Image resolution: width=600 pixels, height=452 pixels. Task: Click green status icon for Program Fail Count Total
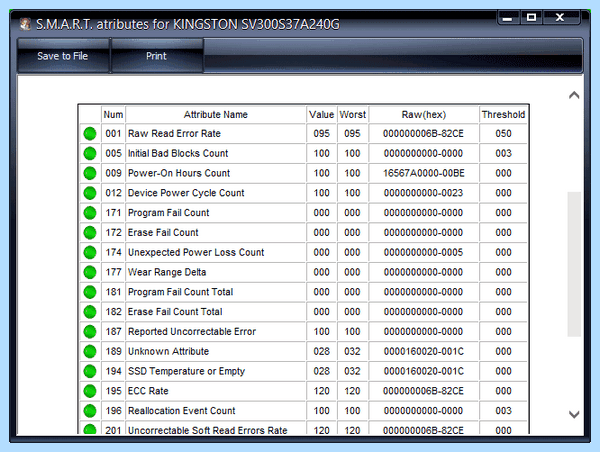tap(90, 292)
